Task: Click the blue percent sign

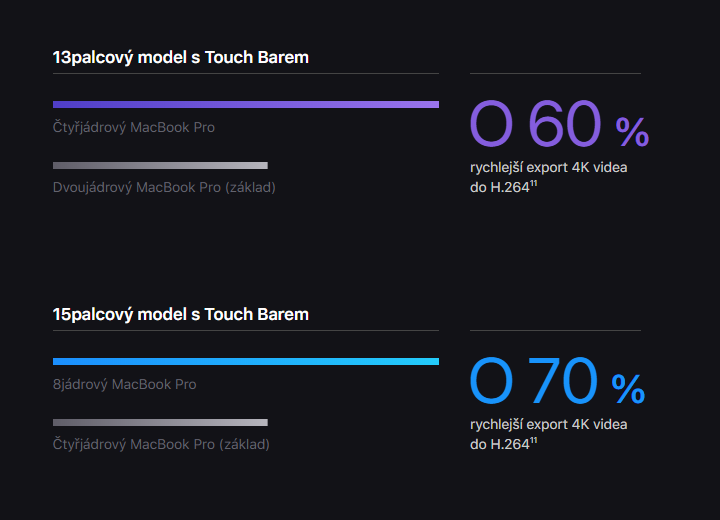Action: [x=629, y=389]
